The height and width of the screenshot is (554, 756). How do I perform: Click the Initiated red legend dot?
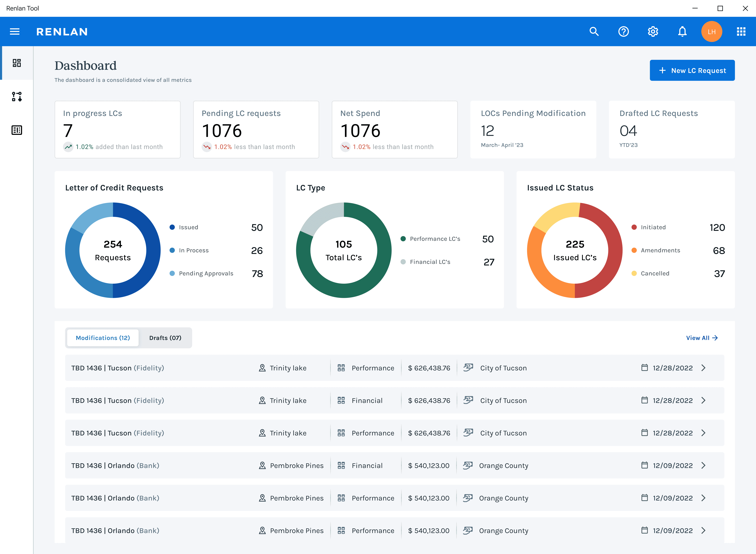tap(634, 227)
